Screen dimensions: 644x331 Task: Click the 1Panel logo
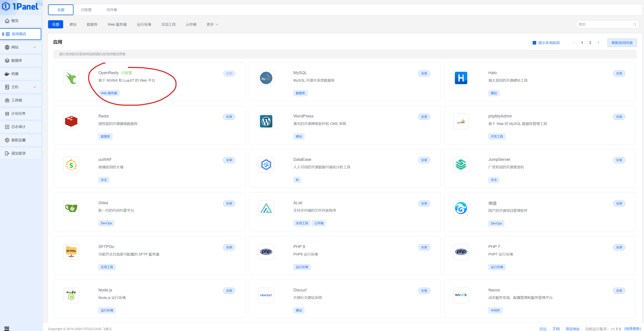[x=20, y=6]
